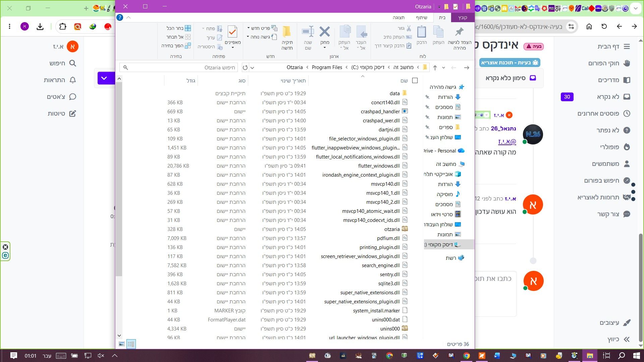644x362 pixels.
Task: Open OneDrive - Personal in the navigation pane
Action: pos(444,151)
